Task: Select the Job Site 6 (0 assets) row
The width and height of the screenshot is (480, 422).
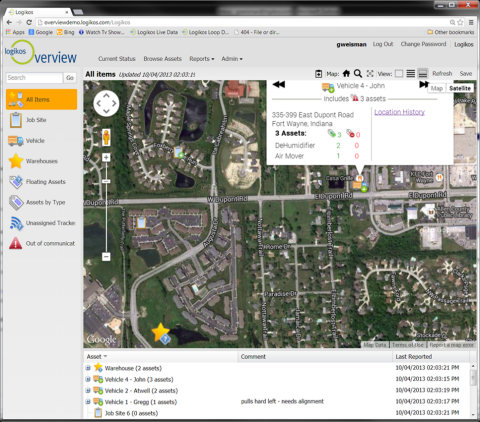Action: click(277, 413)
